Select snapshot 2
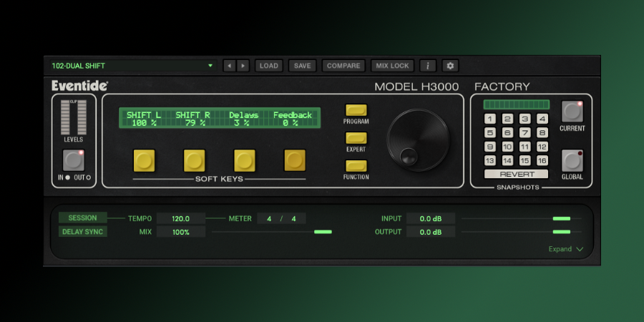Screen dimensions: 644x322 point(507,119)
